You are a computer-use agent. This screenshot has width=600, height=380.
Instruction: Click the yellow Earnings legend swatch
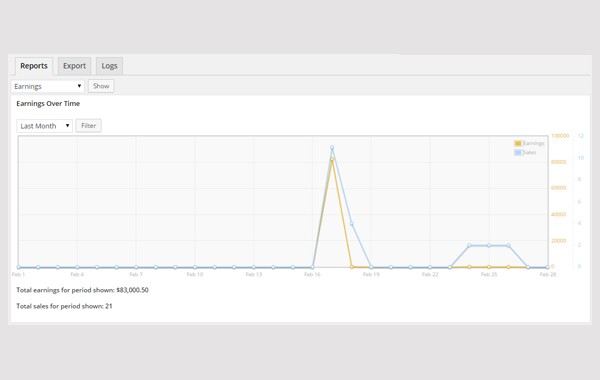pos(518,144)
